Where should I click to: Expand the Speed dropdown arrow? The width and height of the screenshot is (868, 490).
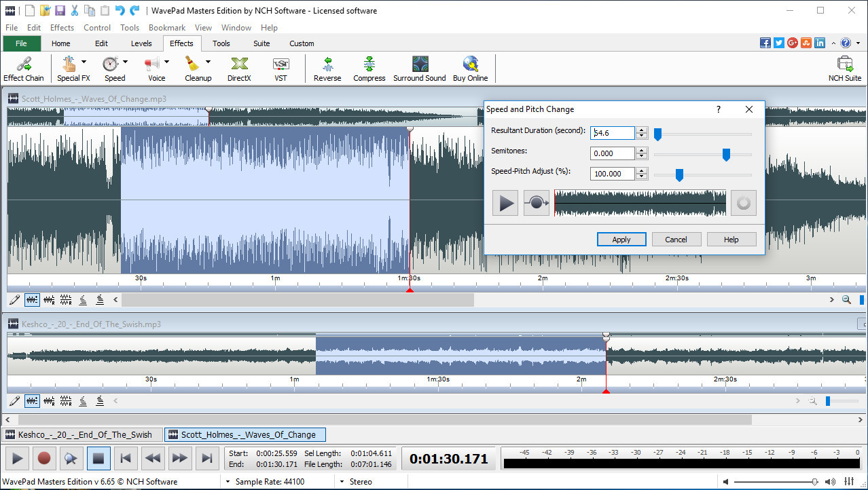click(x=126, y=62)
